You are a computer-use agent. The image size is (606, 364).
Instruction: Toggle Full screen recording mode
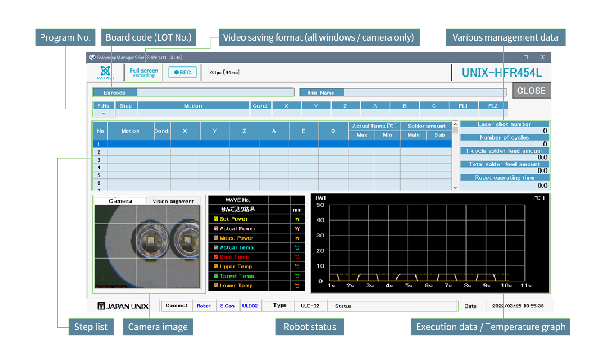(144, 73)
